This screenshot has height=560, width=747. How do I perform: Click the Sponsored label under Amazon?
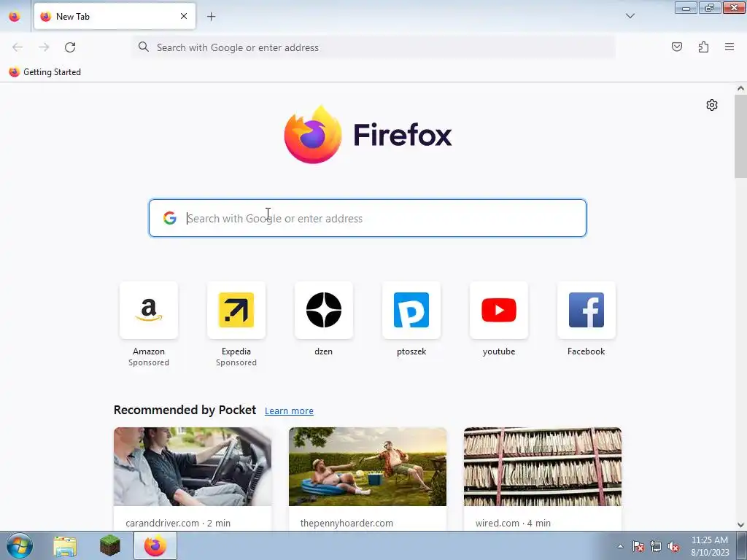pyautogui.click(x=149, y=362)
